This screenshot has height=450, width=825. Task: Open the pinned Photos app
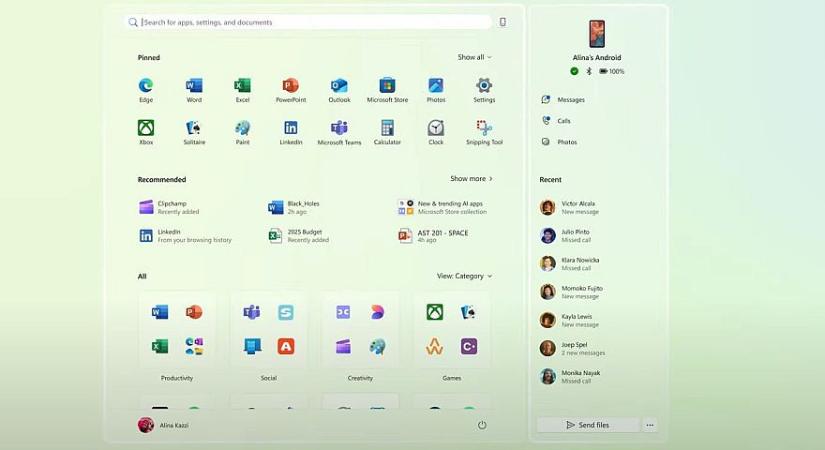point(436,89)
